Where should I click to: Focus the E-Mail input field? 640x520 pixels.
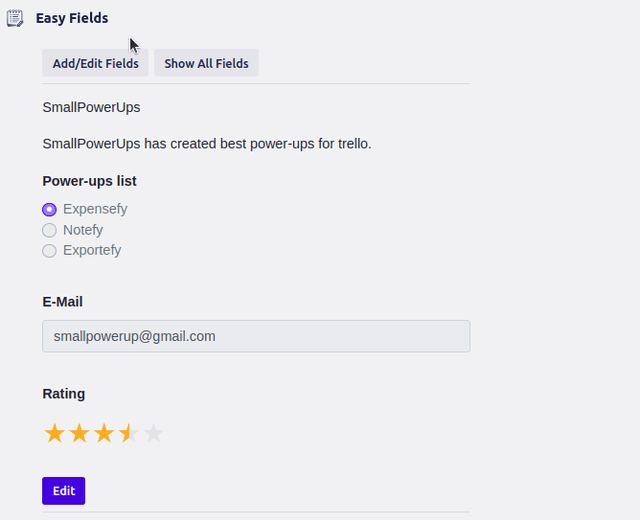[x=256, y=336]
